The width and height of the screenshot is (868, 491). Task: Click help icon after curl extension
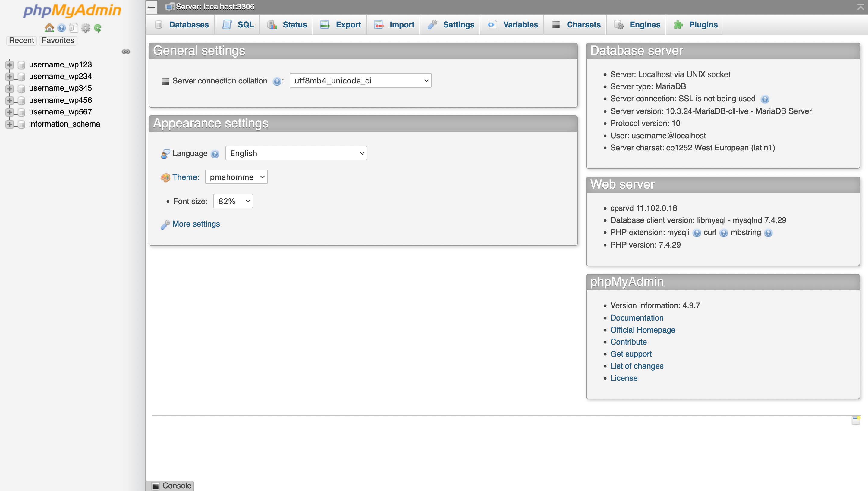723,233
